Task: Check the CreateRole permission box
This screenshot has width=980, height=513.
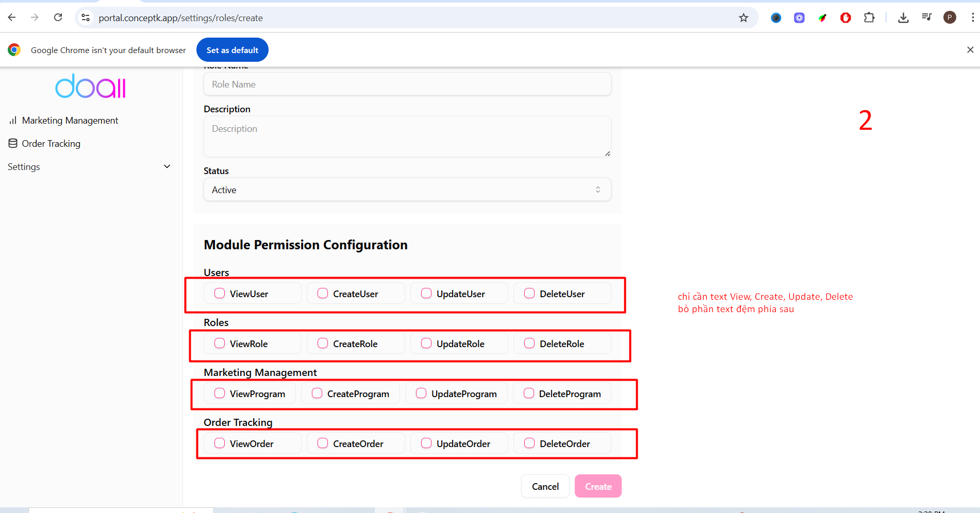Action: click(x=323, y=344)
